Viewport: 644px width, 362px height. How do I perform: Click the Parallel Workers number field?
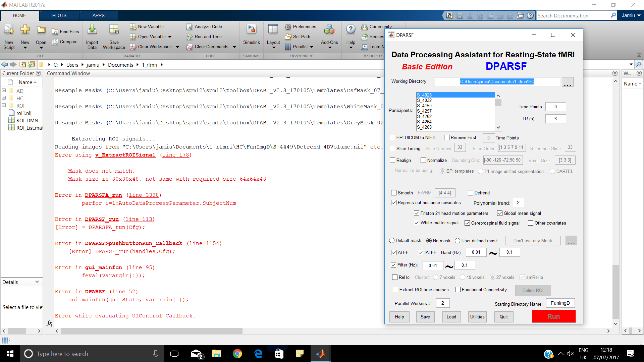442,303
